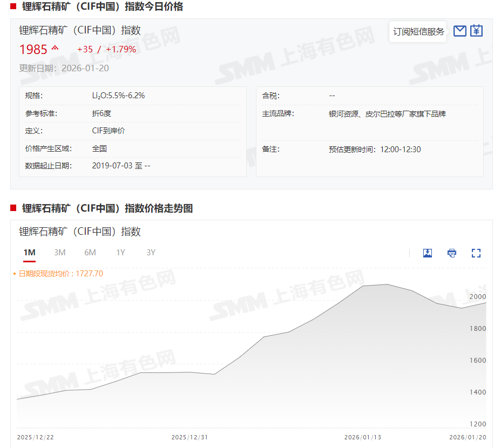Select the 1M time range tab
This screenshot has height=448, width=501.
tap(29, 253)
